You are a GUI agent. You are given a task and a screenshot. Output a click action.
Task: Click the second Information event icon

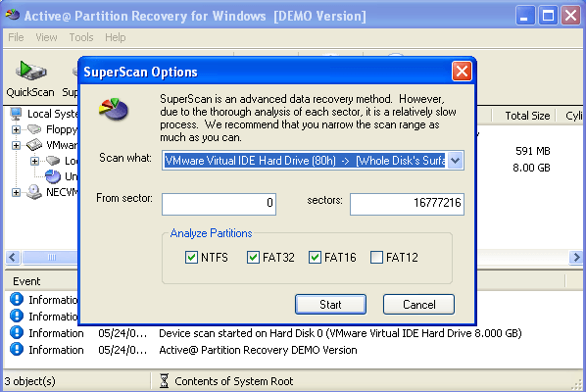tap(17, 317)
